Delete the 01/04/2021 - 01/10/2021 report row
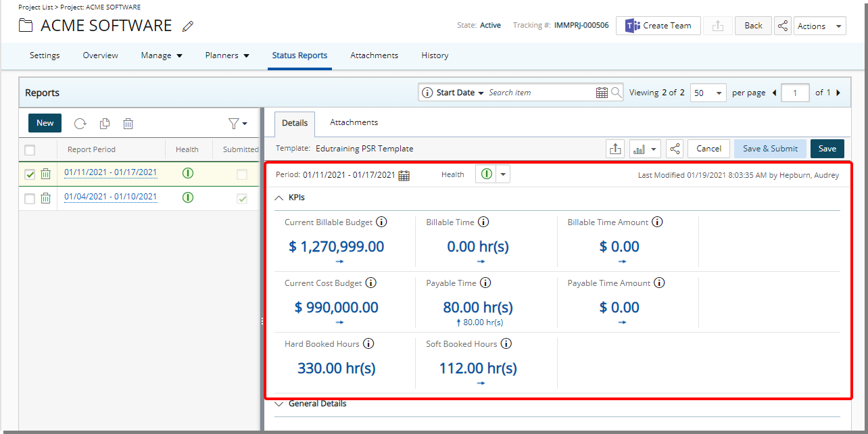868x434 pixels. 45,198
